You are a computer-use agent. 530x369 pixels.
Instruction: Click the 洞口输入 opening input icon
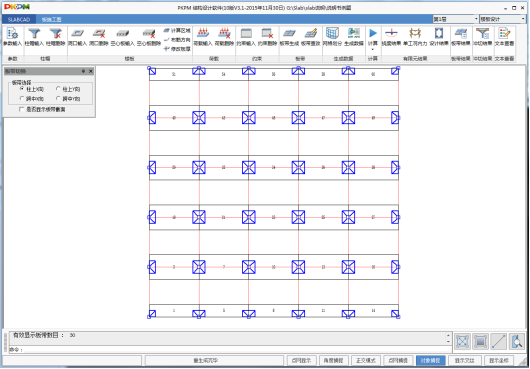(78, 37)
